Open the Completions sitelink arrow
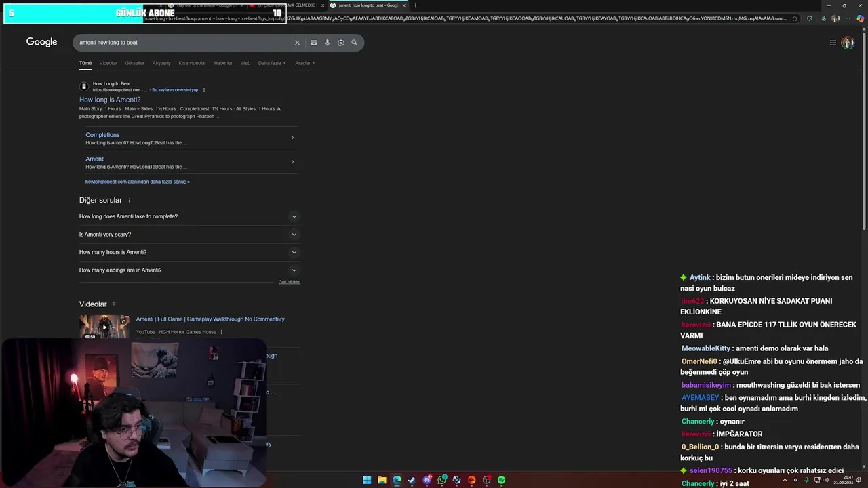The width and height of the screenshot is (868, 488). click(x=292, y=138)
